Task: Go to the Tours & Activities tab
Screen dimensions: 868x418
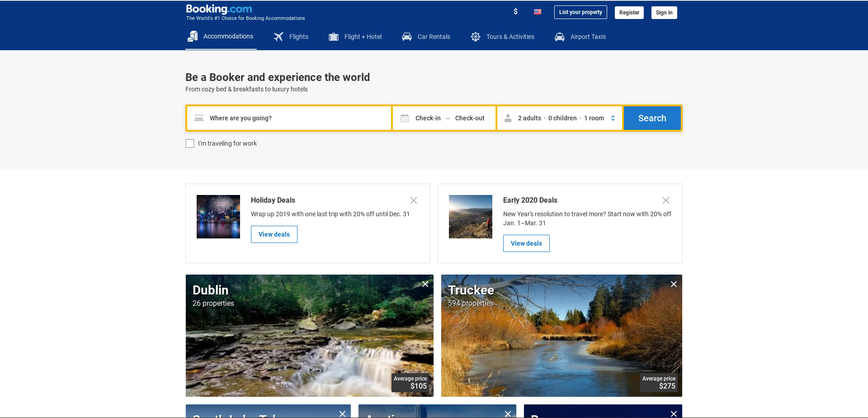Action: click(x=502, y=37)
